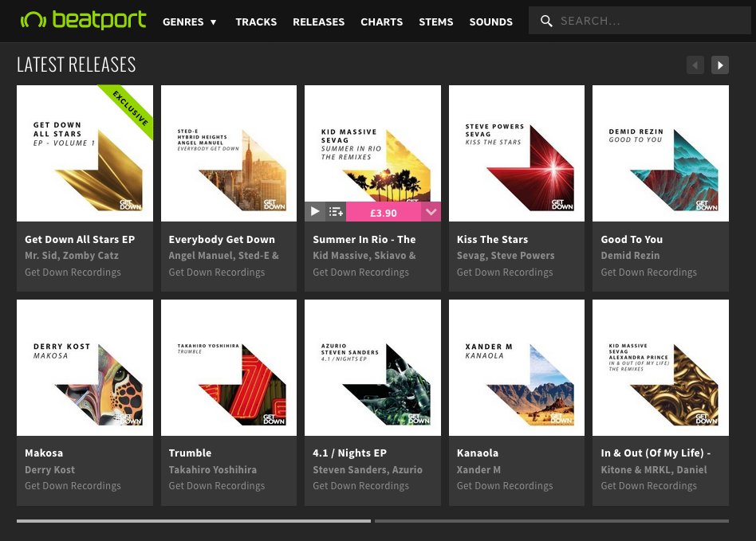The height and width of the screenshot is (541, 756).
Task: View artists Angel Manuel, Sted-E &
Action: [224, 256]
